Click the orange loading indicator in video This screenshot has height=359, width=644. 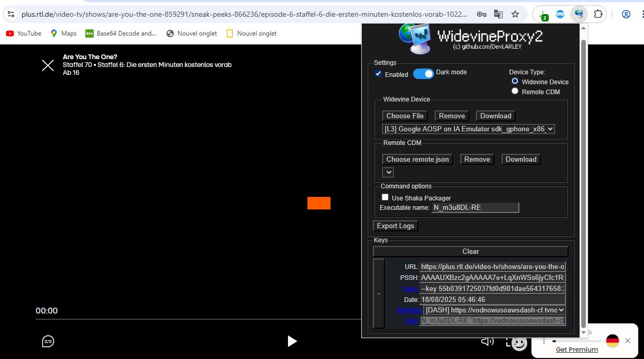(x=319, y=203)
